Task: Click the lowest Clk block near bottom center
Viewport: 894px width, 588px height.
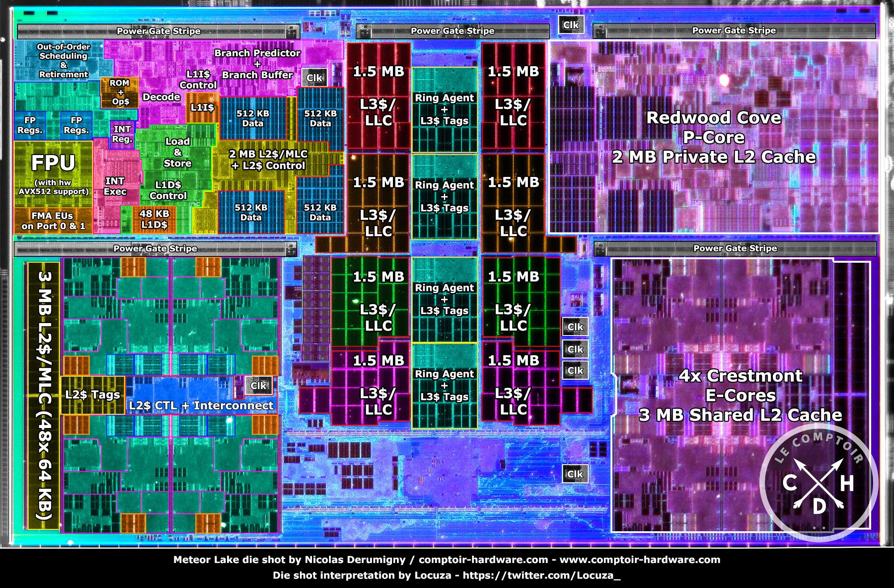Action: pos(574,474)
